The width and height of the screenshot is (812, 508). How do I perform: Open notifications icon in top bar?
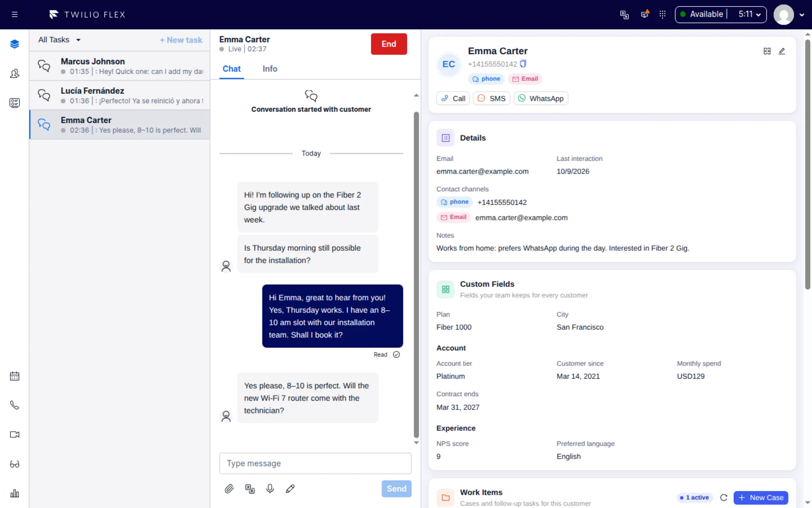pos(645,14)
